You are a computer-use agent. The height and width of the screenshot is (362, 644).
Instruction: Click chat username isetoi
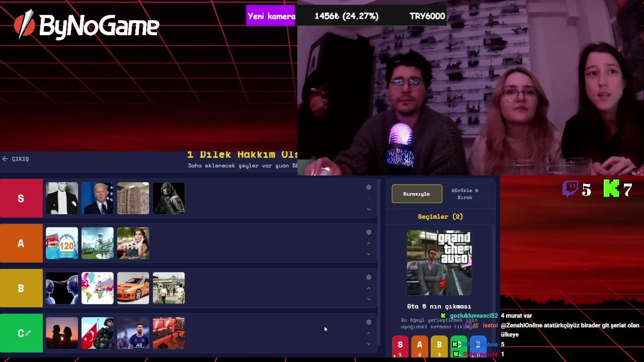[490, 325]
